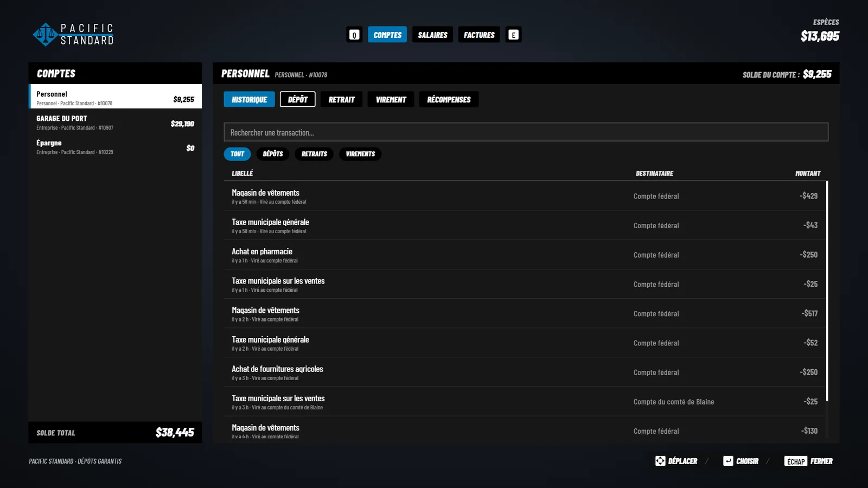Open the Virement section
868x488 pixels.
391,99
